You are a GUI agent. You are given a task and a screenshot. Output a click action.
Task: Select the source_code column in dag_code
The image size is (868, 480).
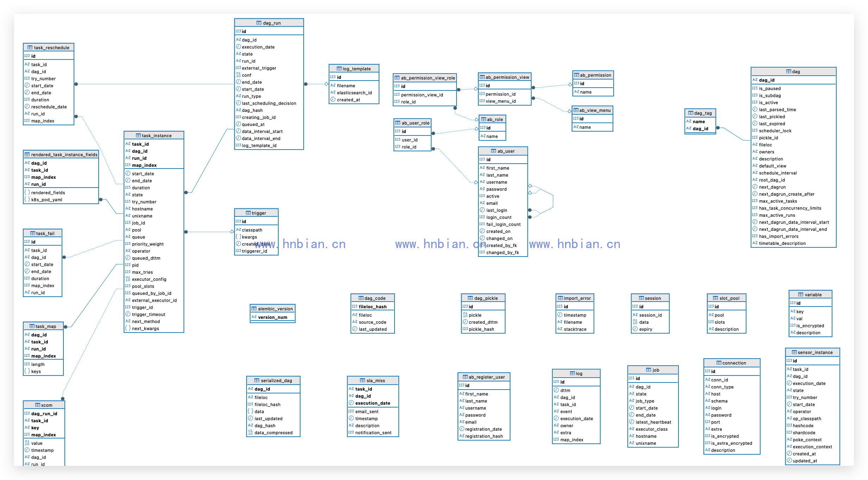click(x=373, y=322)
